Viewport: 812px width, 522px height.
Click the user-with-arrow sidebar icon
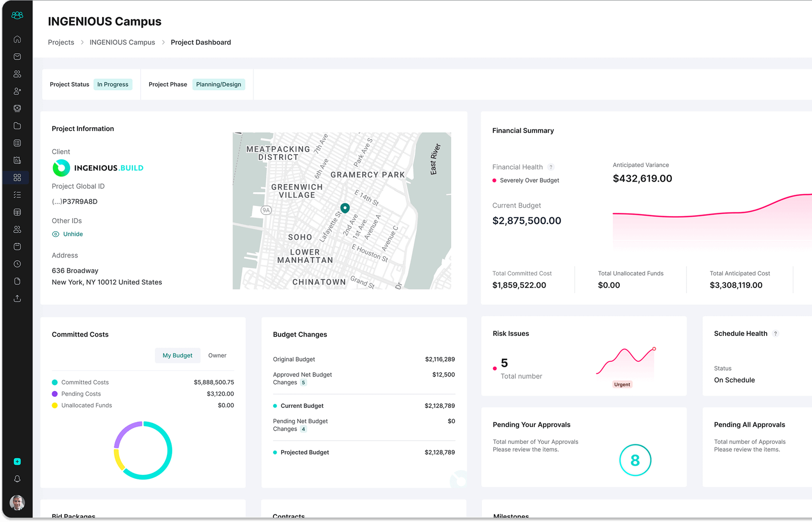click(17, 91)
